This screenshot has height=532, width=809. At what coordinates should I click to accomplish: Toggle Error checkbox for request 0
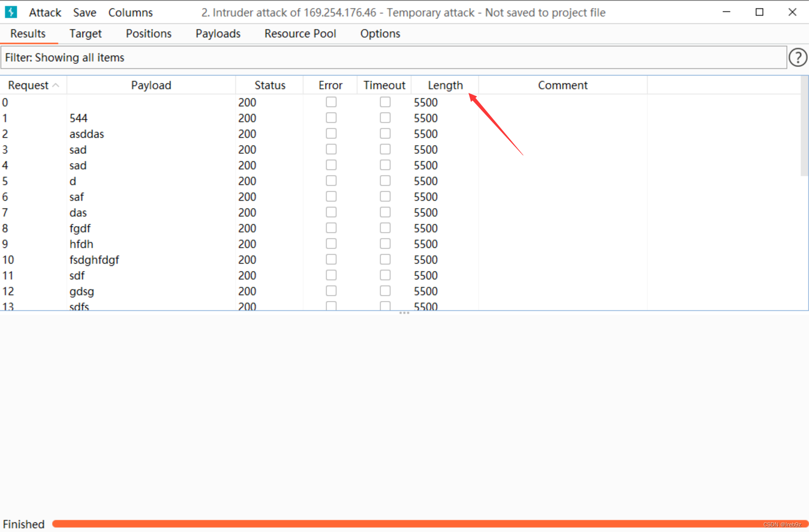point(331,102)
